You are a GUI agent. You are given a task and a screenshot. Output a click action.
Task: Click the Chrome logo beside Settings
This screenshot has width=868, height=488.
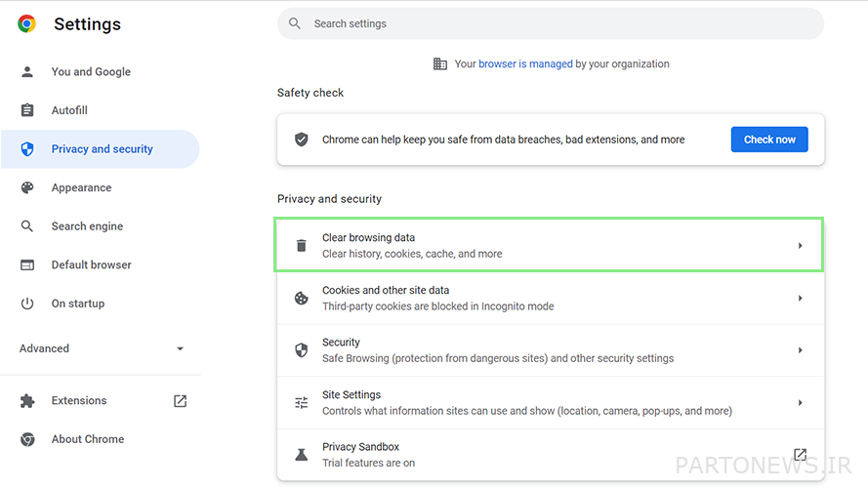point(26,23)
